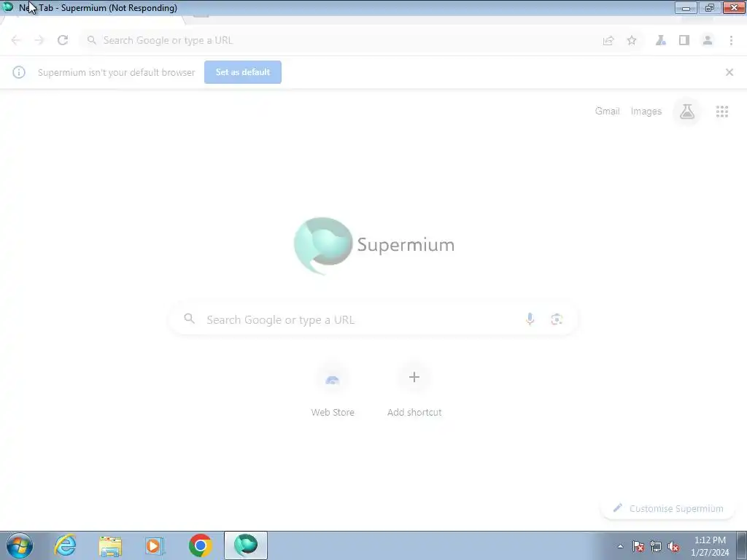Show hidden tray icons arrow
The image size is (747, 560).
(x=620, y=546)
